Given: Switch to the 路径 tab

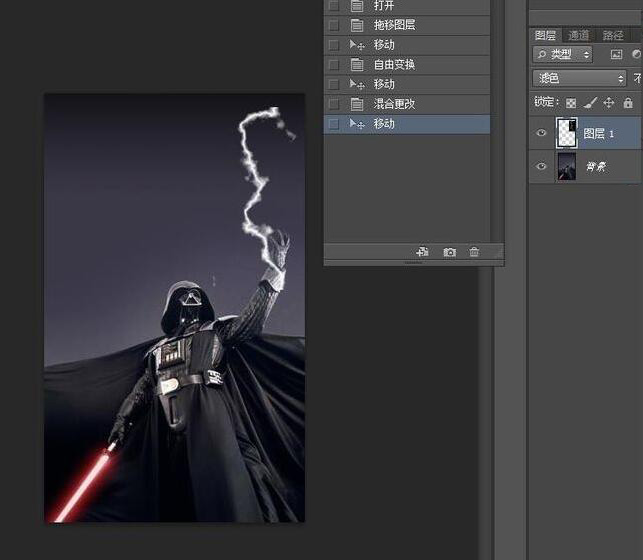Looking at the screenshot, I should pos(613,36).
